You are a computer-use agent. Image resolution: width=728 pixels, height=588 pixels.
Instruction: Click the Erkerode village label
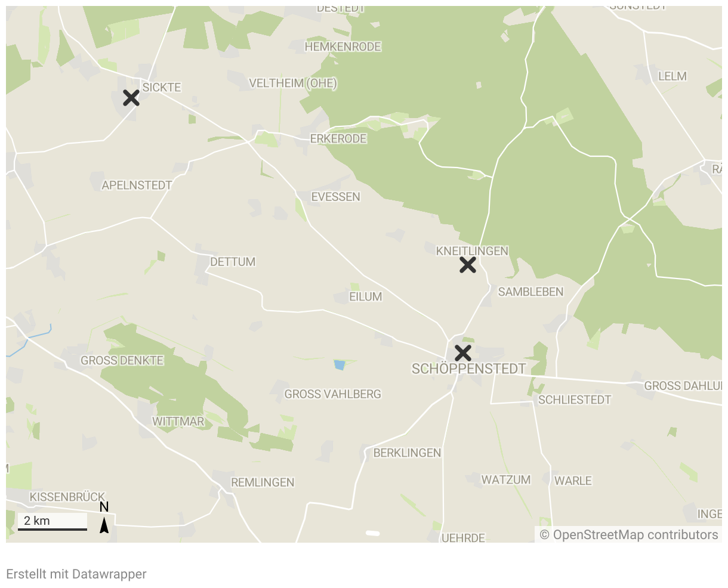coord(338,139)
